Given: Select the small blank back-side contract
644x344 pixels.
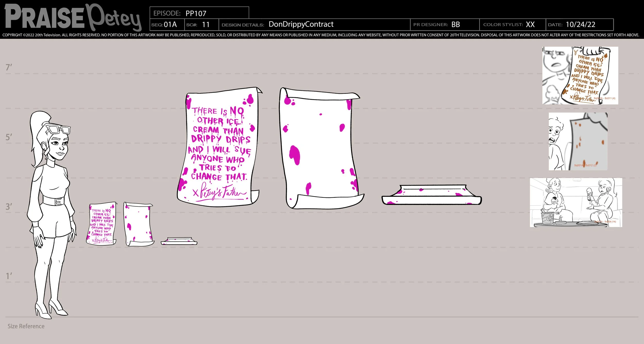Looking at the screenshot, I should pyautogui.click(x=139, y=224).
